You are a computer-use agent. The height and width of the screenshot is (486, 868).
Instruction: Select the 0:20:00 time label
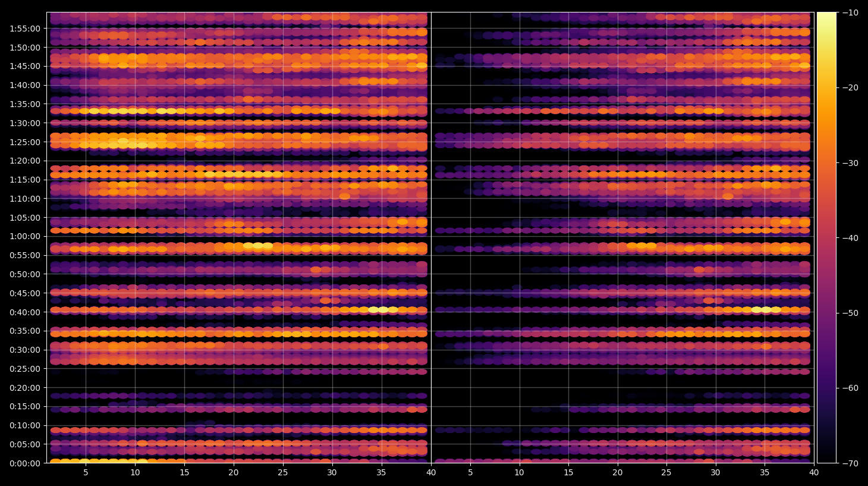click(x=25, y=388)
